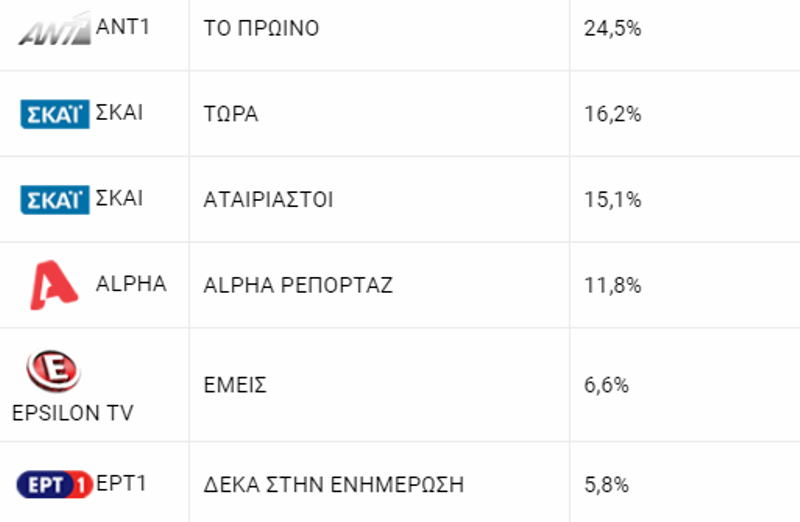
Task: Click the ΕΡΤ1 channel logo
Action: (x=54, y=485)
